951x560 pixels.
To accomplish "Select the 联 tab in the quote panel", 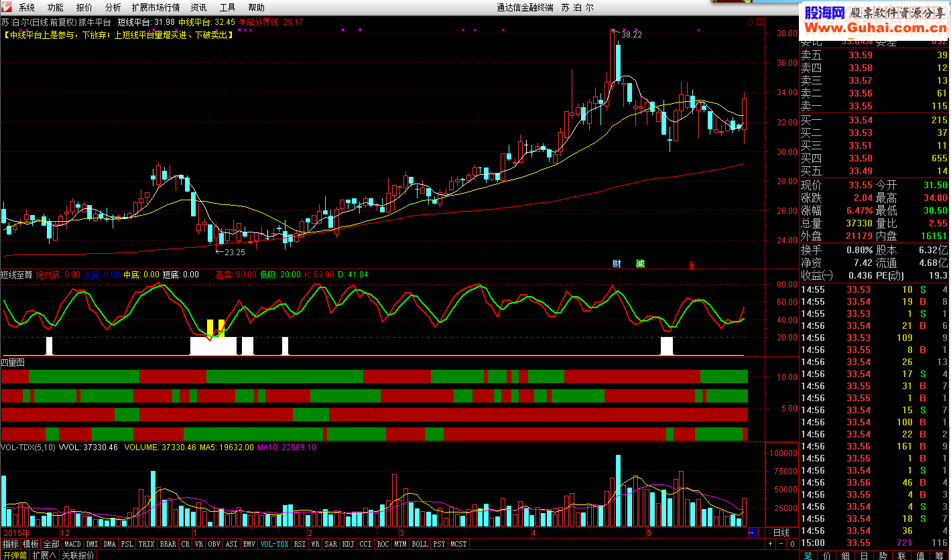I will click(902, 555).
